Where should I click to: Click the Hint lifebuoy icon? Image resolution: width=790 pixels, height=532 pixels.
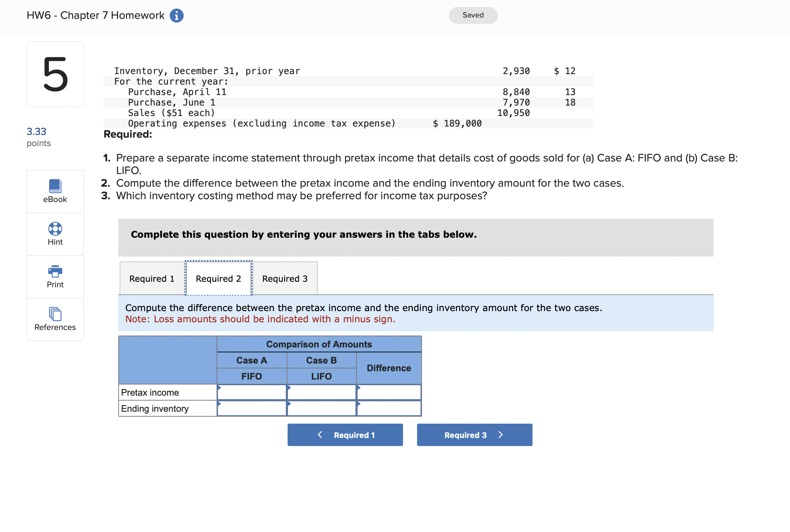(x=55, y=229)
